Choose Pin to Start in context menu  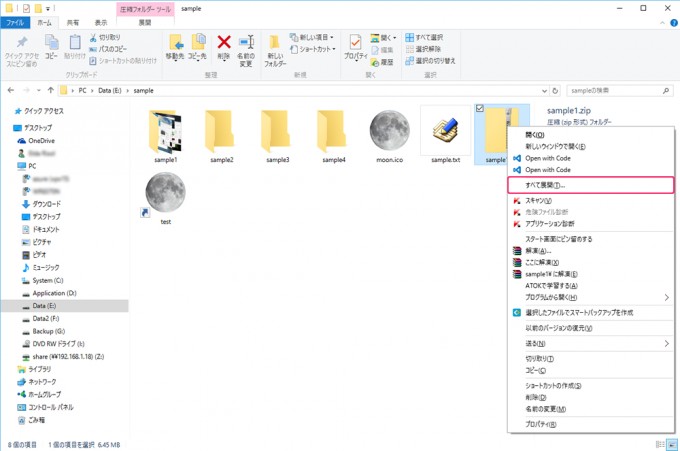pos(591,239)
